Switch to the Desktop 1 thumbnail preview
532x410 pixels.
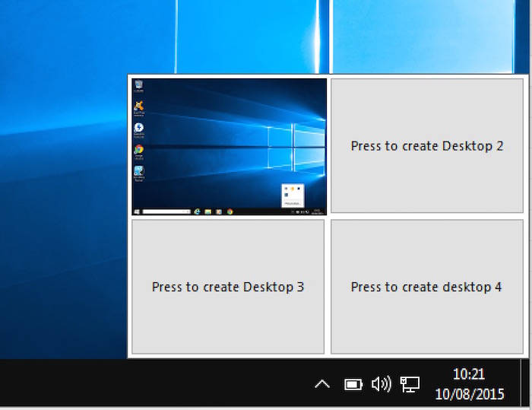[x=229, y=145]
